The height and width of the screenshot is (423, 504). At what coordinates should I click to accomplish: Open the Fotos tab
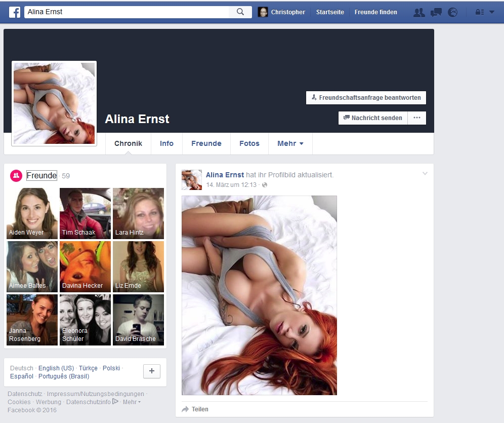(x=249, y=143)
